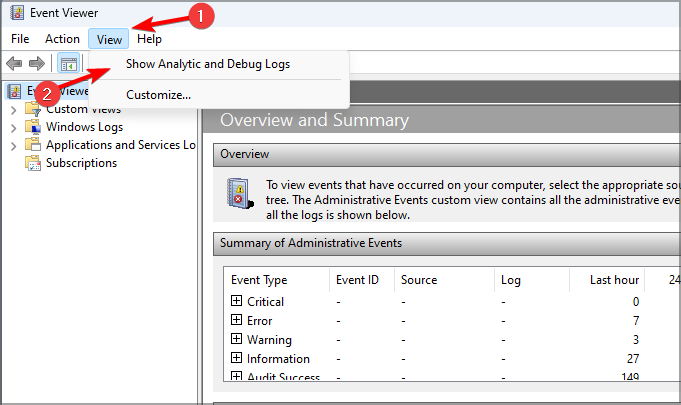Click the Event Viewer title bar icon
The width and height of the screenshot is (681, 405).
[x=18, y=13]
